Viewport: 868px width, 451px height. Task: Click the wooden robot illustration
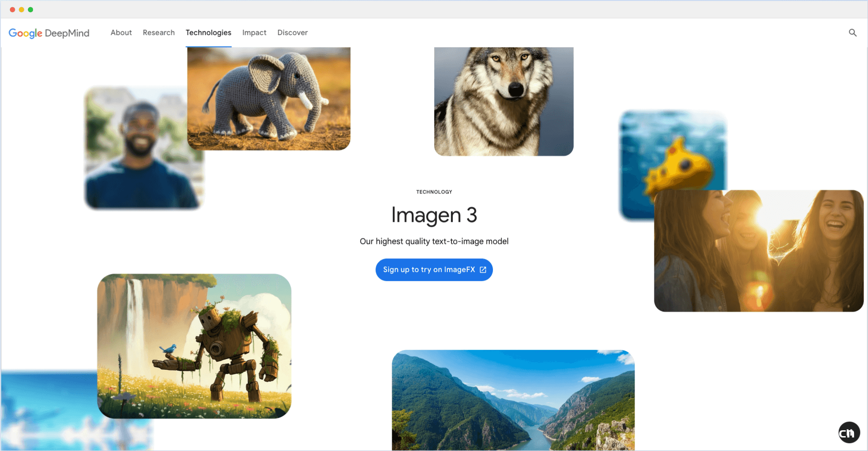click(x=194, y=345)
